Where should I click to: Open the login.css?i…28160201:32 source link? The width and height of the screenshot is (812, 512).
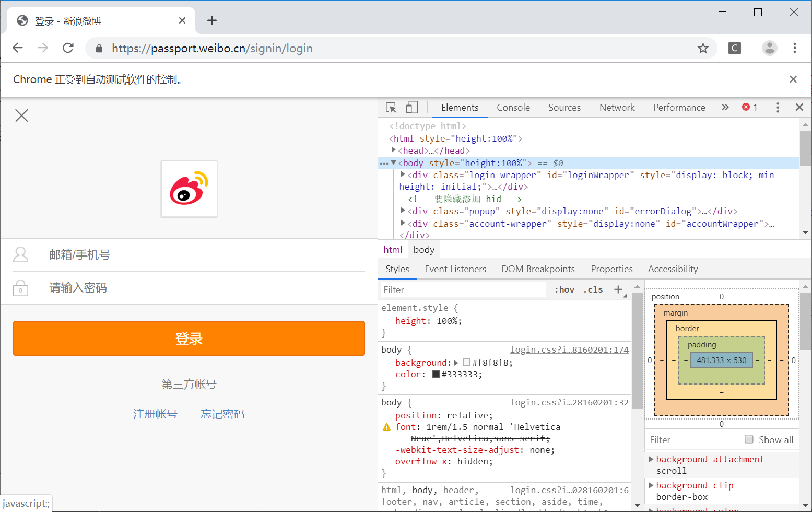[569, 402]
